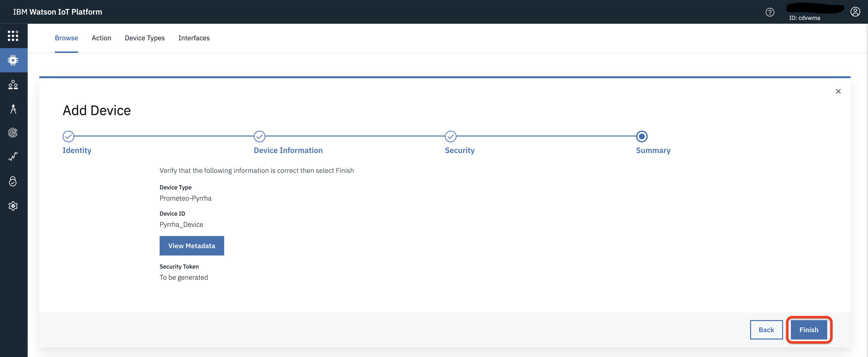
Task: Click the Security Token label
Action: [x=179, y=267]
